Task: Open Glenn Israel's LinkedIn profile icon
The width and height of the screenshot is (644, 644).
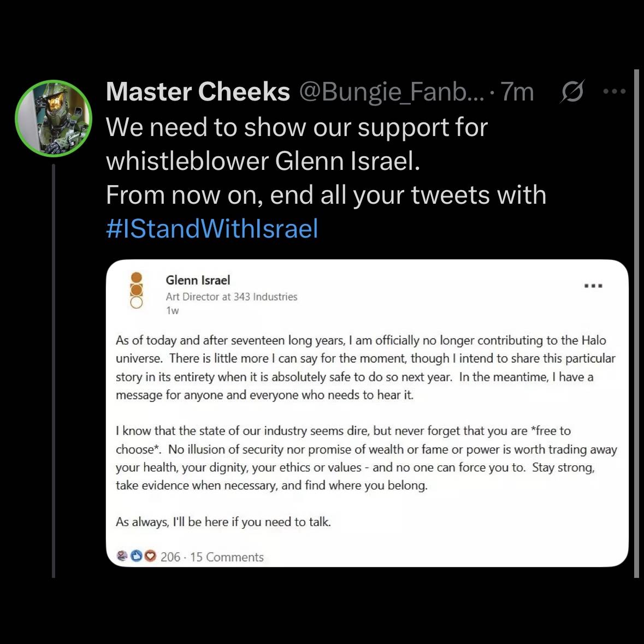Action: click(137, 290)
